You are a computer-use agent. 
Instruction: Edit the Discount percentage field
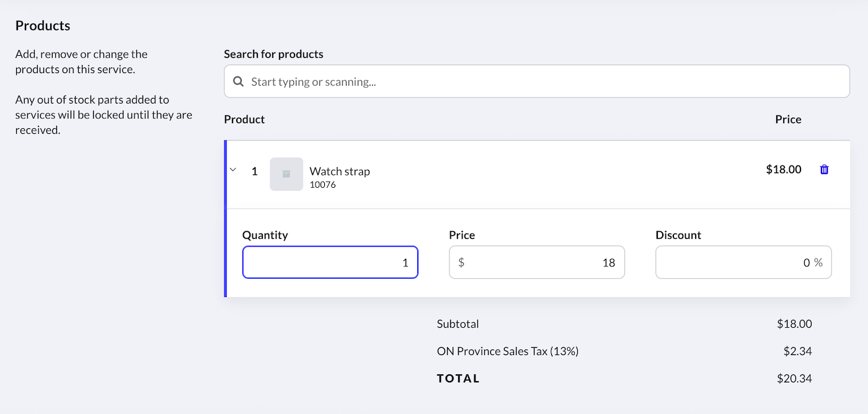[743, 262]
